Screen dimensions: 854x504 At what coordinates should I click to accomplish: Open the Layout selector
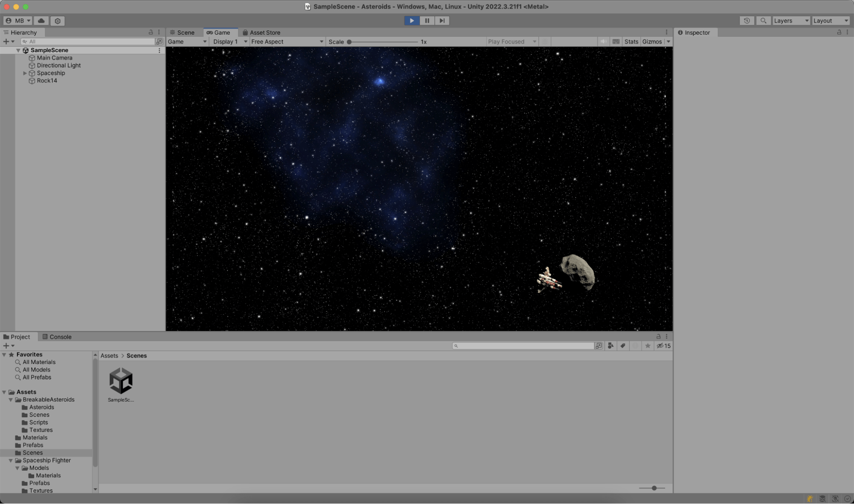830,21
